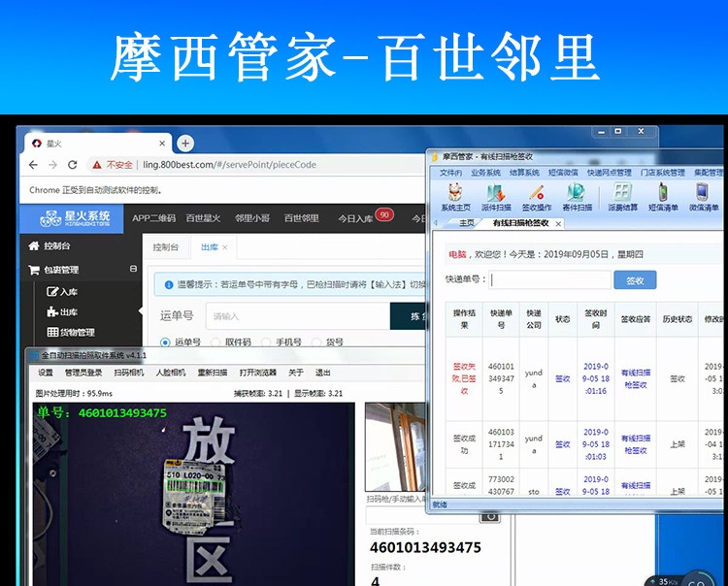
Task: Open 签收操作 pencil toolbar icon
Action: click(x=536, y=197)
